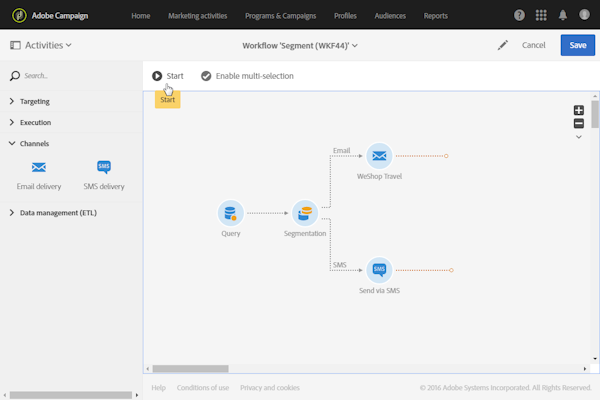This screenshot has width=600, height=400.
Task: Click in the activities Search field
Action: click(70, 76)
